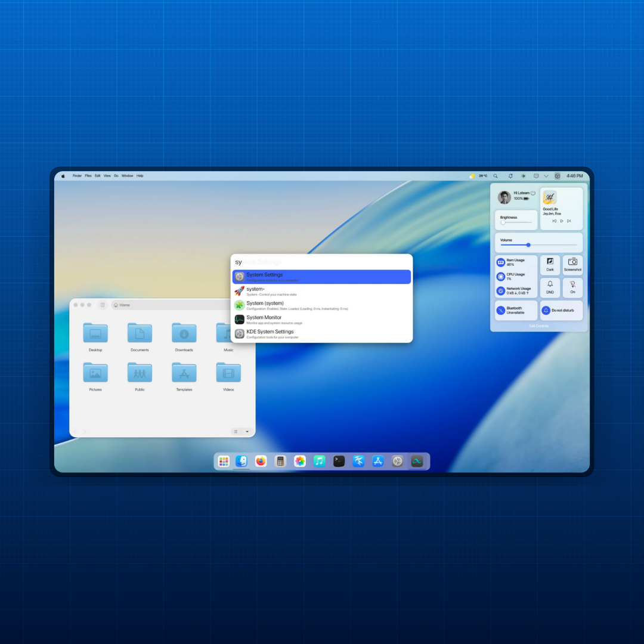
Task: Open the view options dropdown arrow in file manager
Action: [247, 431]
